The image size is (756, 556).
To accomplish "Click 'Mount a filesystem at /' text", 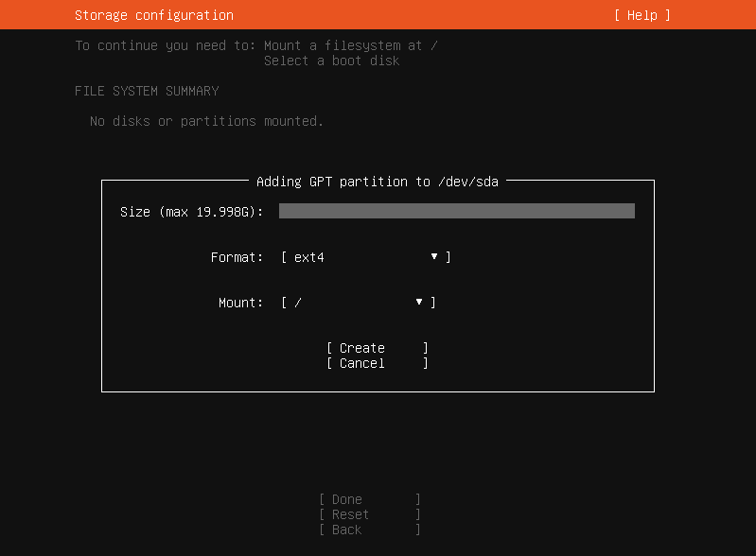I will (350, 45).
